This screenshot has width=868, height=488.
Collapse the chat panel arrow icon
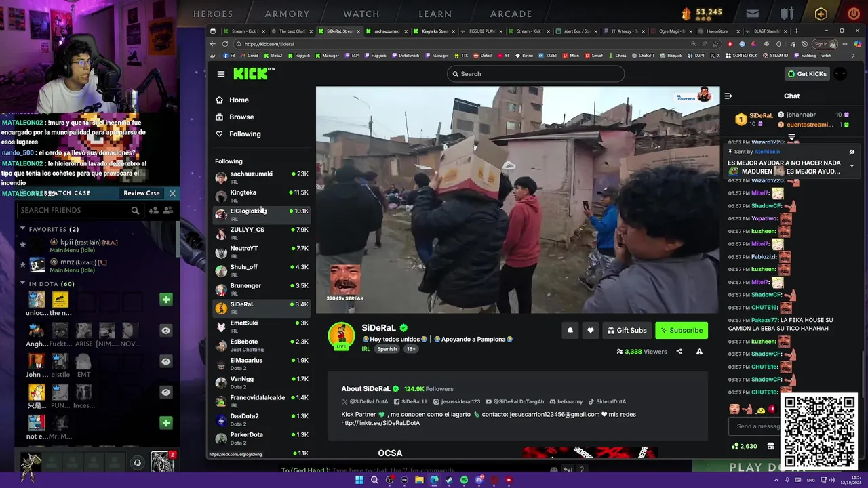[x=728, y=96]
